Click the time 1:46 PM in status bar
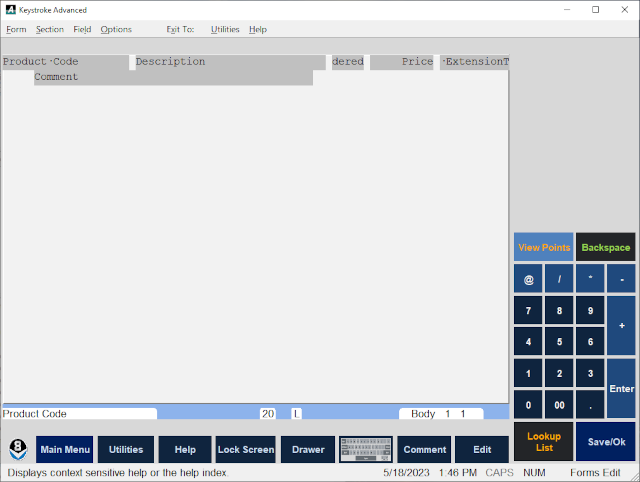Image resolution: width=640 pixels, height=482 pixels. [458, 473]
